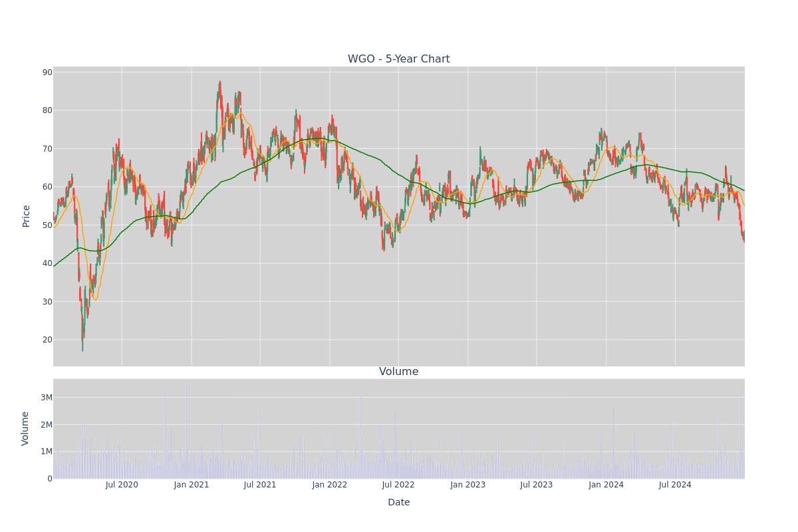Click the 0 volume tick label

click(x=50, y=479)
